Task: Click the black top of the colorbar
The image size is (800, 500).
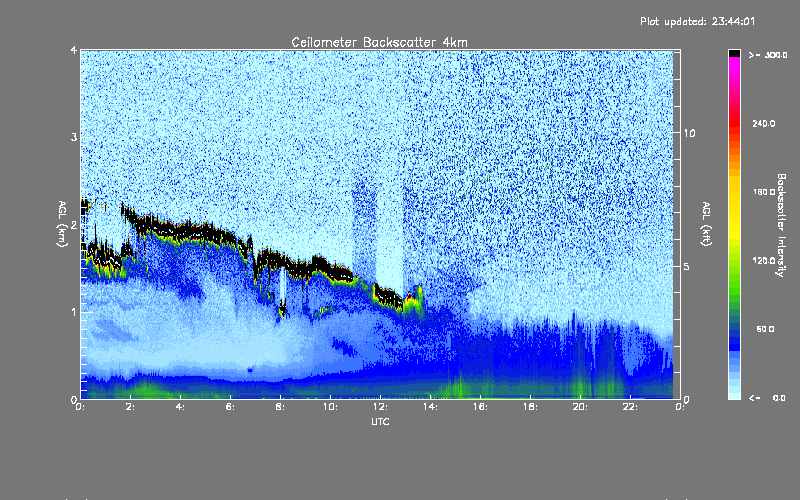Action: (734, 53)
